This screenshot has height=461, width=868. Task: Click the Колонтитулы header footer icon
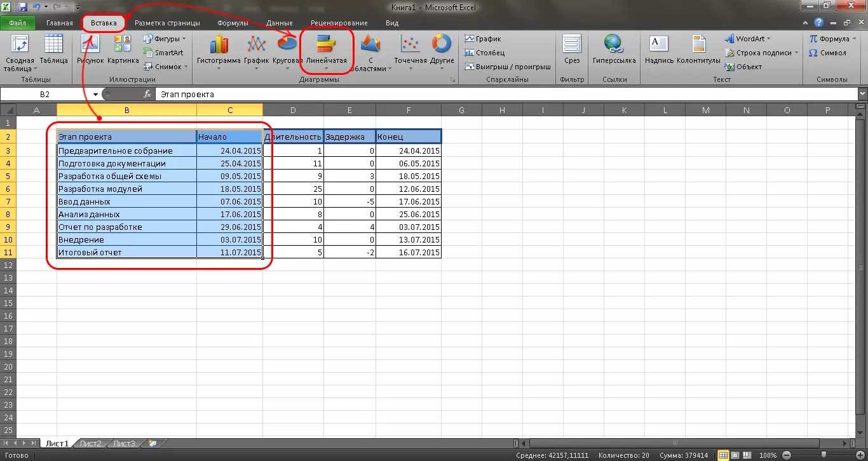(698, 50)
